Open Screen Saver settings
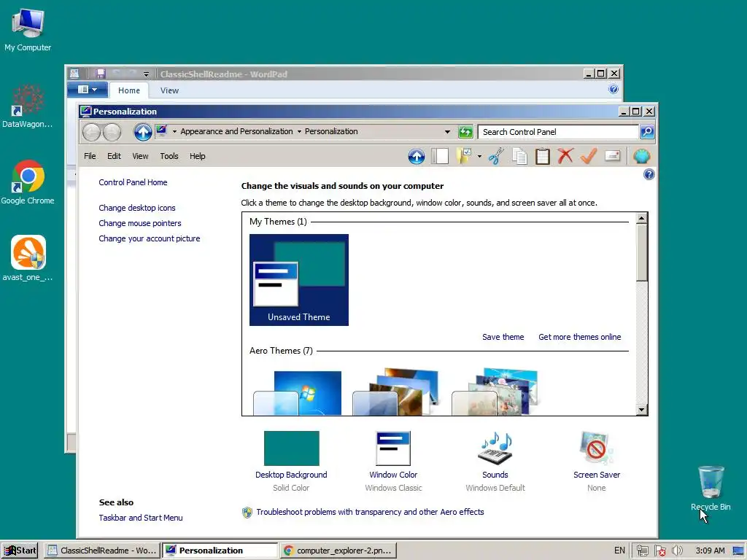The width and height of the screenshot is (747, 560). (x=597, y=462)
